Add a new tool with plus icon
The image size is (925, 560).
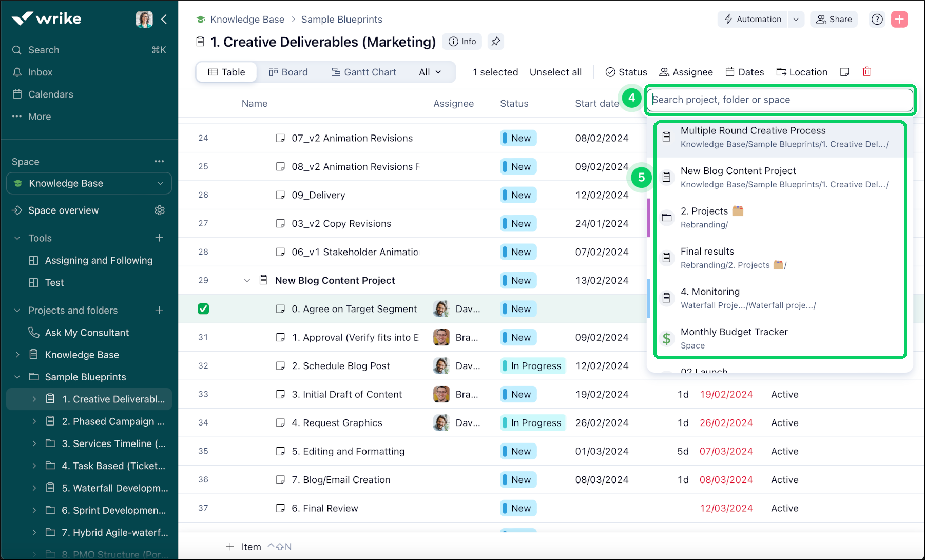[x=159, y=238]
